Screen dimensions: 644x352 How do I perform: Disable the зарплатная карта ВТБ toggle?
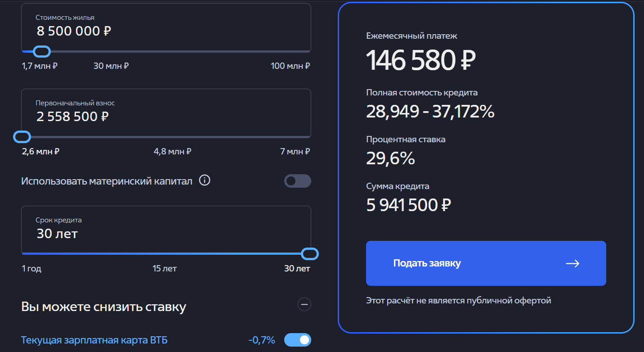[297, 340]
